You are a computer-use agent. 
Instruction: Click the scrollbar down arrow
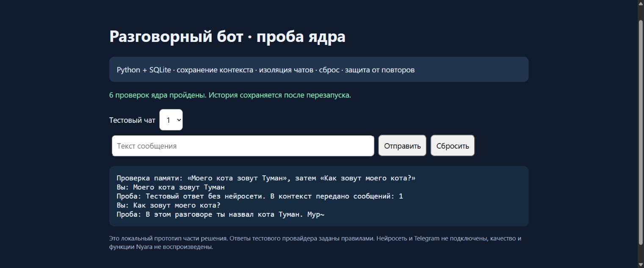(641, 264)
